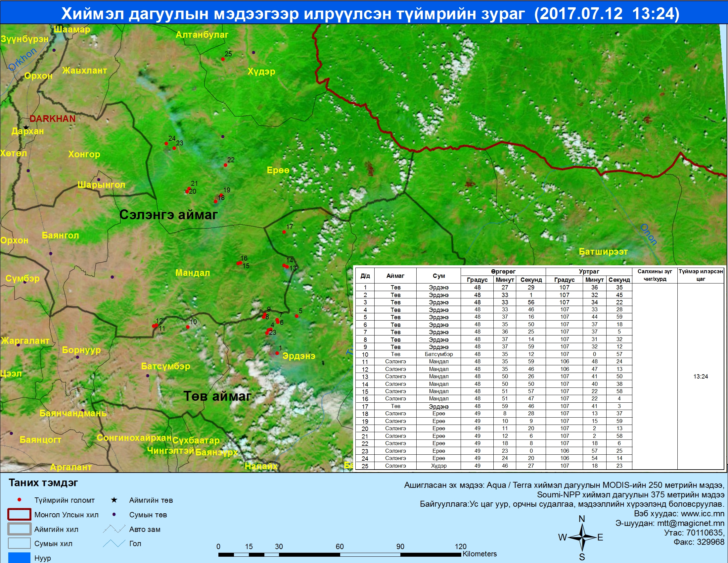Click the 'Шарынгол' map label
728x563 pixels.
(101, 184)
